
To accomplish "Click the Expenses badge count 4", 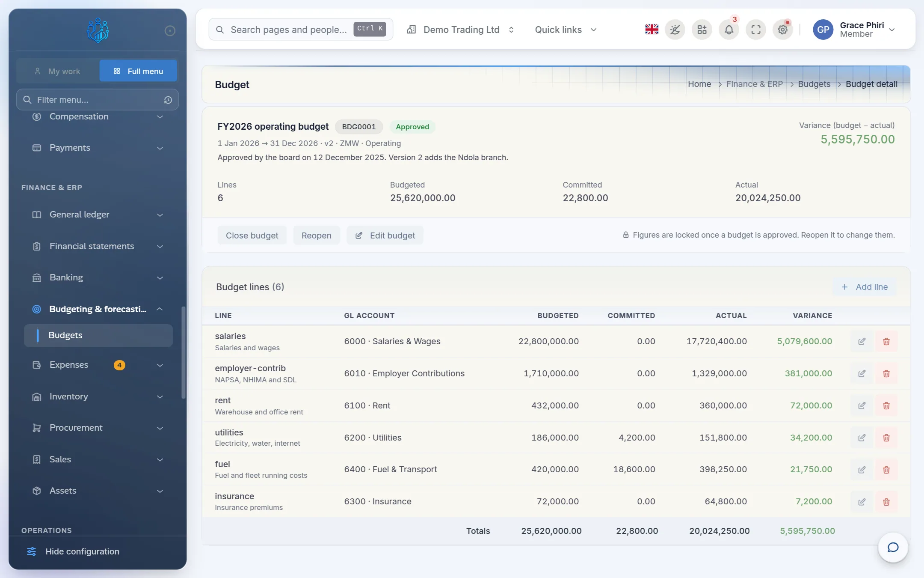I will [x=119, y=365].
